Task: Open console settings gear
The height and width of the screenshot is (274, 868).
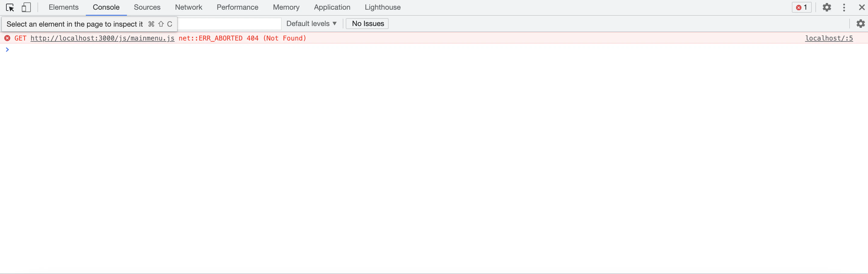Action: point(860,24)
